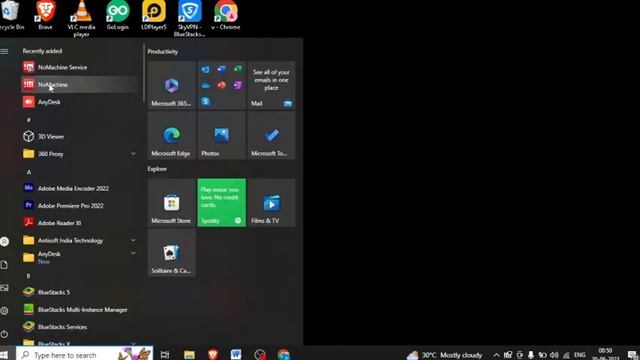Screen dimensions: 640x360
Task: Select the SkyVPN desktop shortcut
Action: pos(189,18)
